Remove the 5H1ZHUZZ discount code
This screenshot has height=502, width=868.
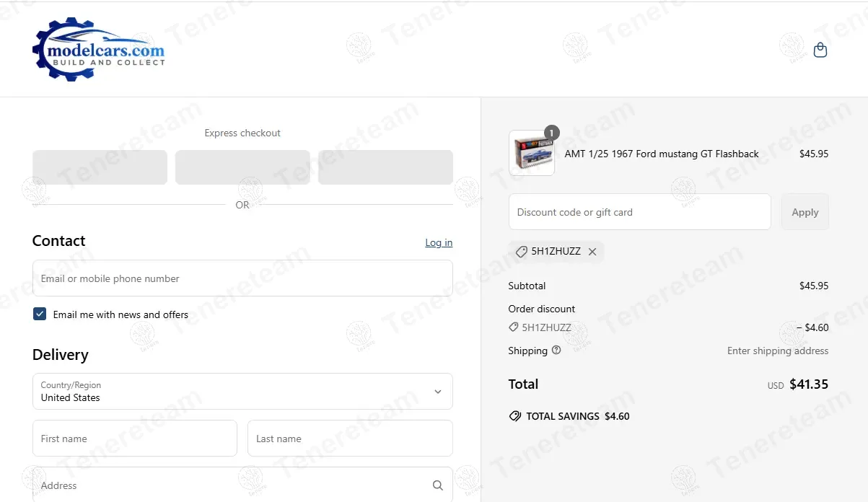[592, 252]
